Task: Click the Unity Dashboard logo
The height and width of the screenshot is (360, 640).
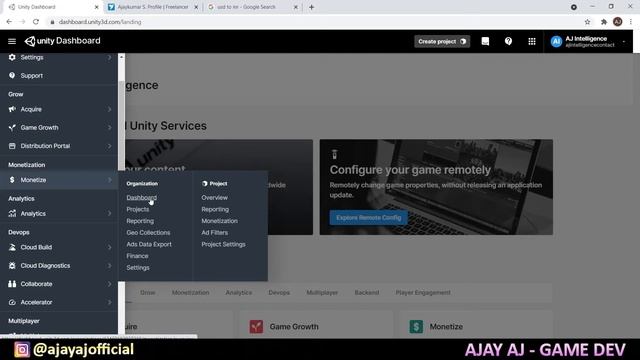Action: (62, 41)
